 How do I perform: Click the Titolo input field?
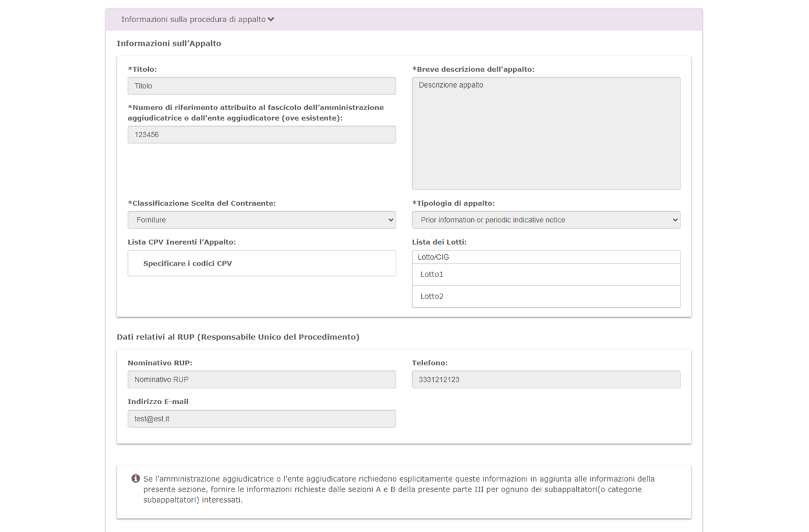[261, 86]
